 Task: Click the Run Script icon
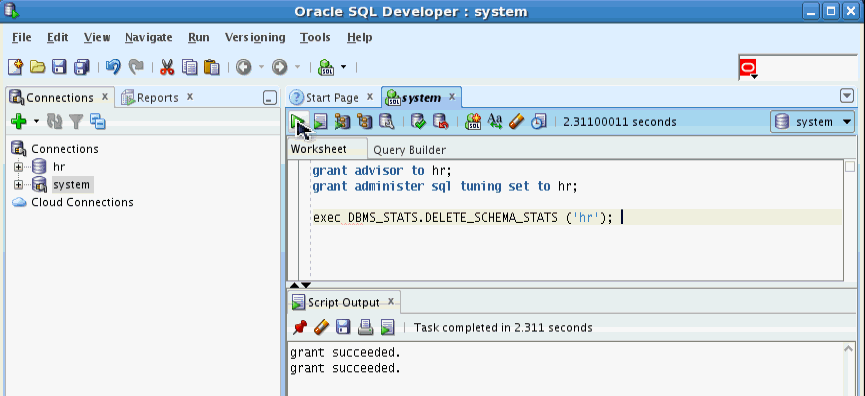[x=320, y=121]
